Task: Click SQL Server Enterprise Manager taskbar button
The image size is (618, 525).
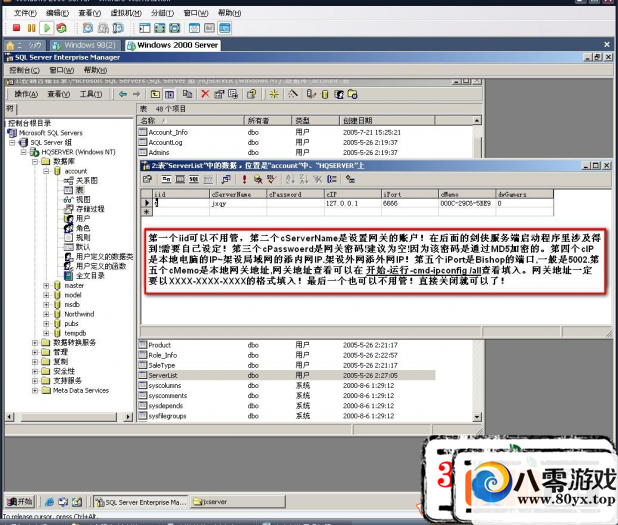Action: pyautogui.click(x=141, y=502)
